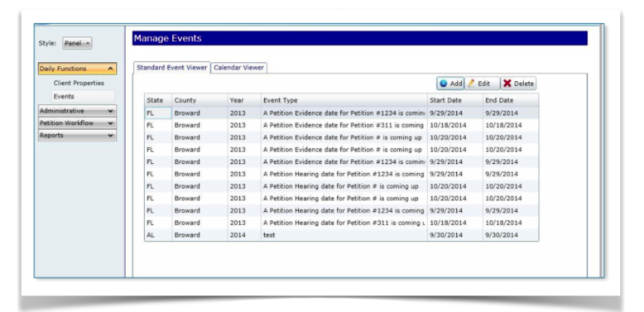Switch to the Calendar Viewer tab
The height and width of the screenshot is (312, 644).
[238, 68]
